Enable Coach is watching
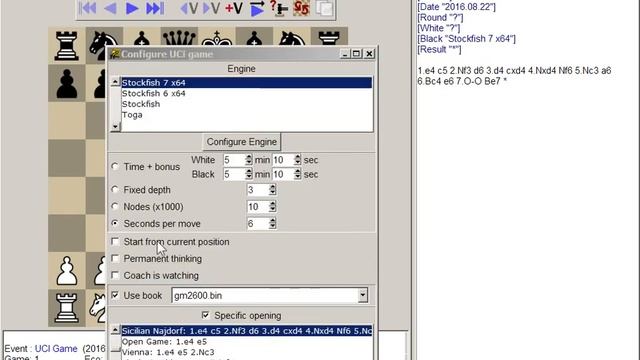The height and width of the screenshot is (360, 640). (x=115, y=276)
